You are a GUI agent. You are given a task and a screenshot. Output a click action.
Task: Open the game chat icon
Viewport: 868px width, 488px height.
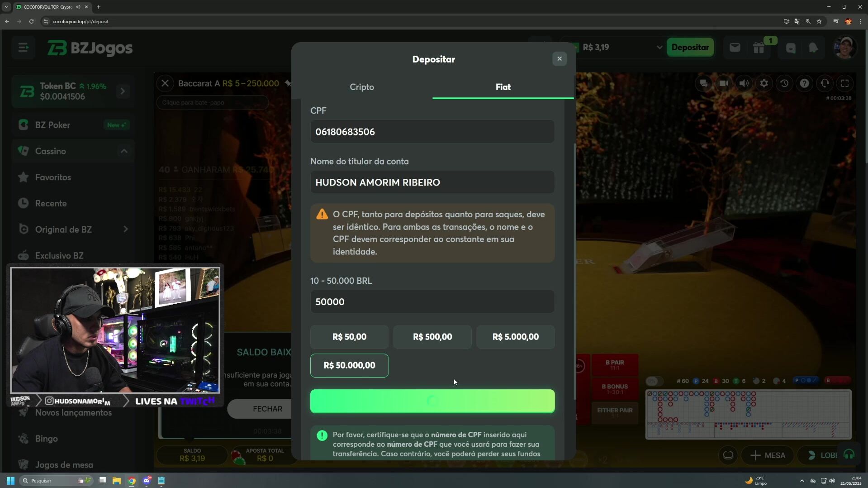(704, 83)
